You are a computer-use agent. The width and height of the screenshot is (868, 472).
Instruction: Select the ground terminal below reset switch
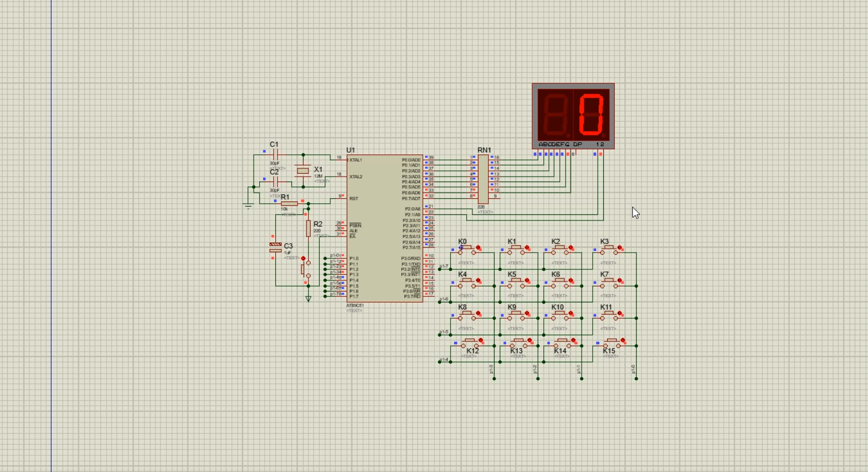point(308,299)
